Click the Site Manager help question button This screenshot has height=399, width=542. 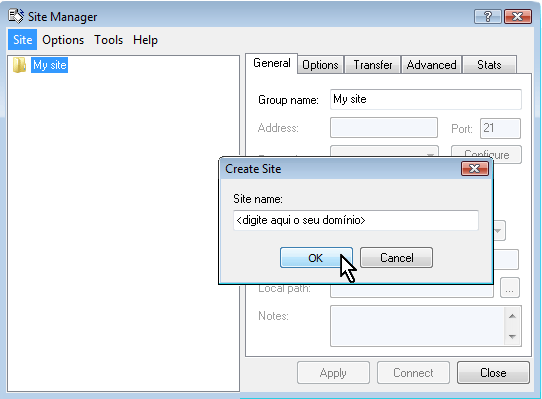(x=488, y=17)
